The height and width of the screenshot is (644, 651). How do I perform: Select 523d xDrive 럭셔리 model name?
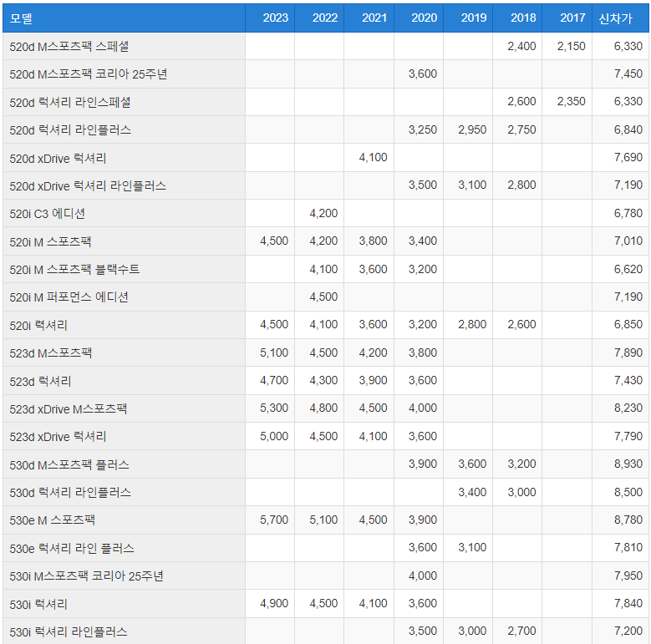[58, 437]
